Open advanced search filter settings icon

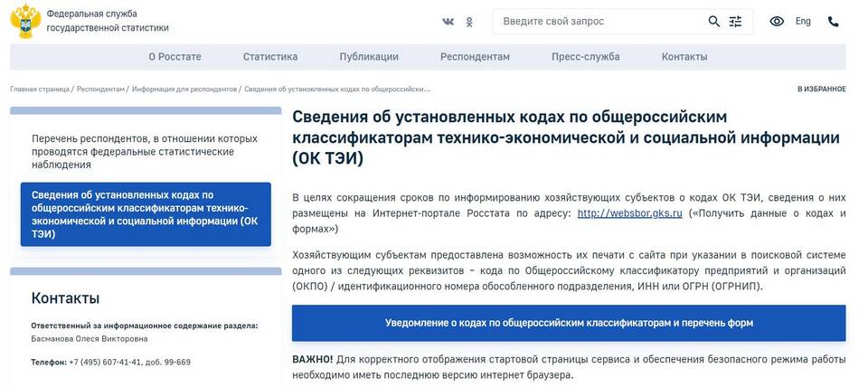736,22
